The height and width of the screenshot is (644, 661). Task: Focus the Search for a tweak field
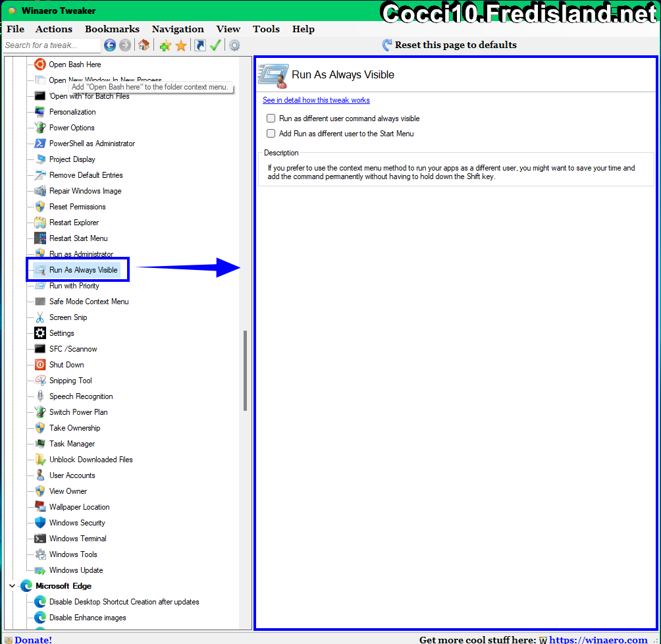click(52, 45)
